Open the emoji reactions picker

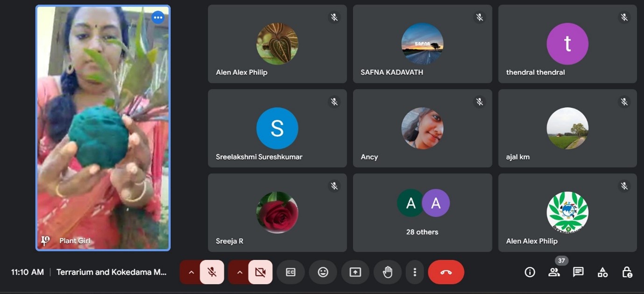tap(323, 272)
